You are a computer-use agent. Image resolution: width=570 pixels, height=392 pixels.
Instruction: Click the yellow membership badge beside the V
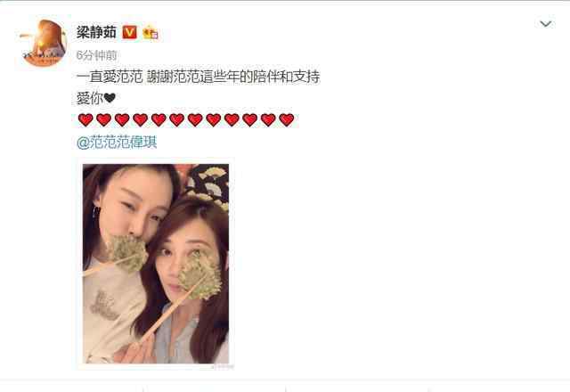(x=151, y=33)
